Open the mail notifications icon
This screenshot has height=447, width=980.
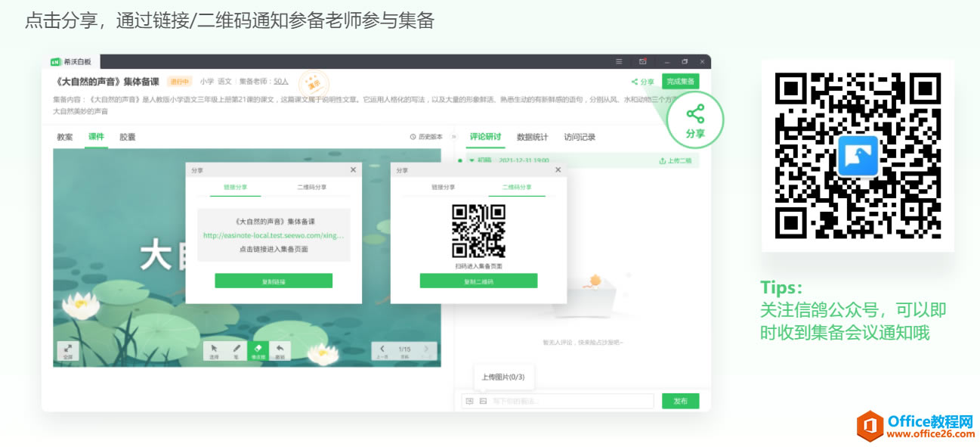click(643, 61)
